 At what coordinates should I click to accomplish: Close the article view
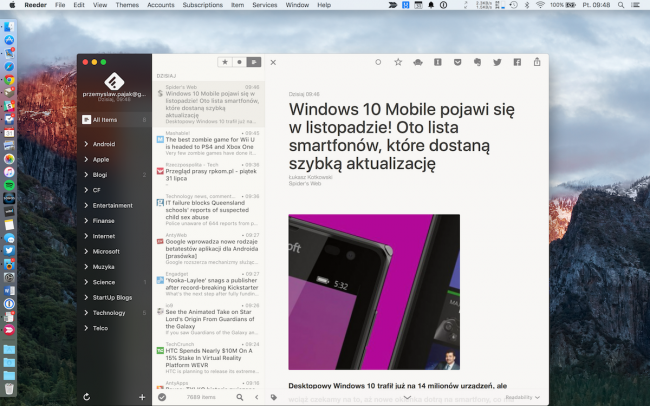[x=273, y=62]
